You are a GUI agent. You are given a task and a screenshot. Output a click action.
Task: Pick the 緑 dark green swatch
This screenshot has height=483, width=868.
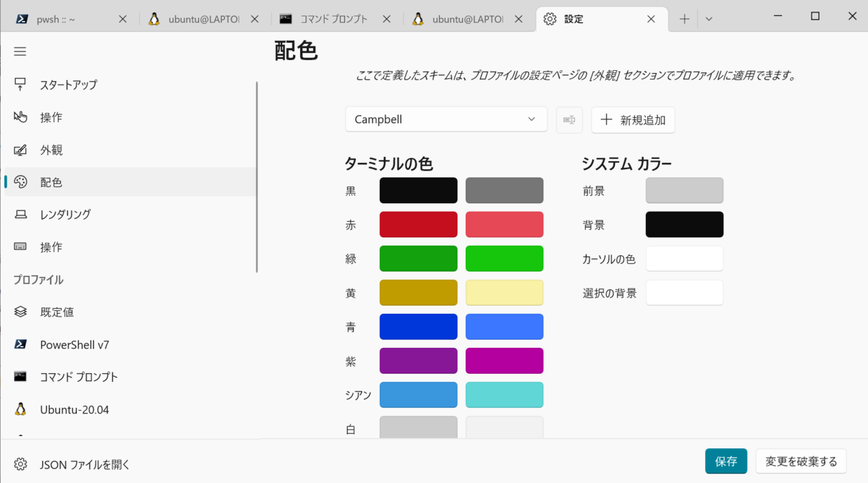[x=418, y=258]
